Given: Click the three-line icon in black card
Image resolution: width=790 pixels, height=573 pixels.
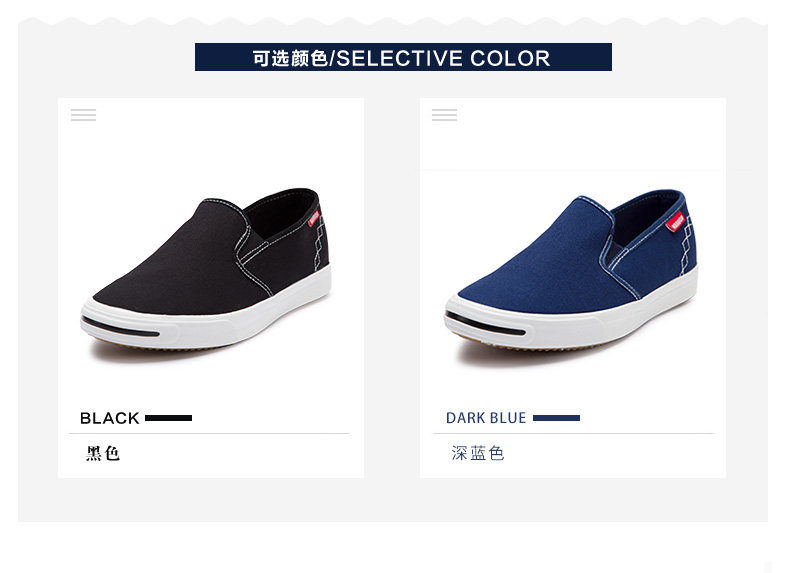Looking at the screenshot, I should click(x=83, y=115).
